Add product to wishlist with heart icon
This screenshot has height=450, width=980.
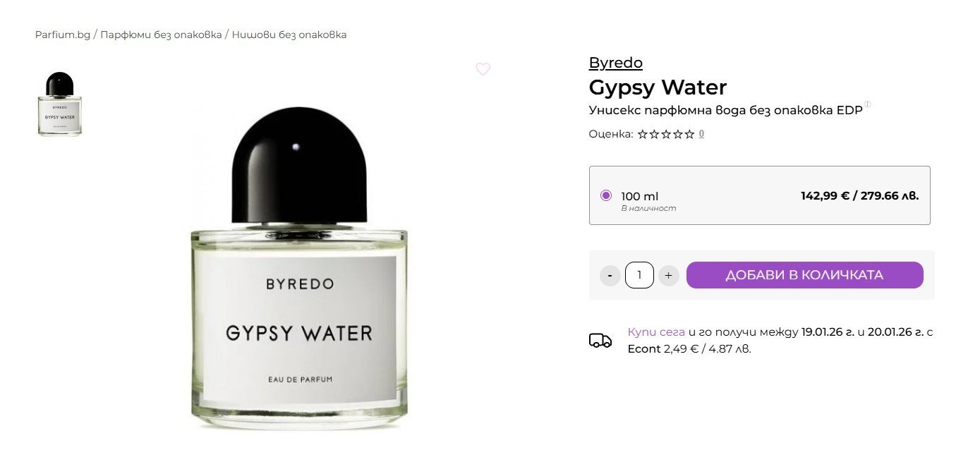(483, 69)
